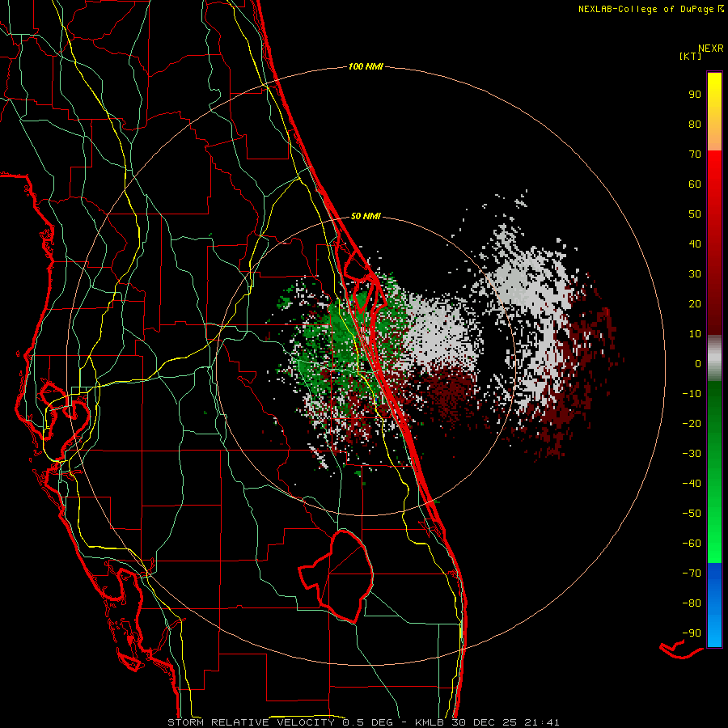Pick the green negative-velocity segment of the color bar

pyautogui.click(x=714, y=472)
